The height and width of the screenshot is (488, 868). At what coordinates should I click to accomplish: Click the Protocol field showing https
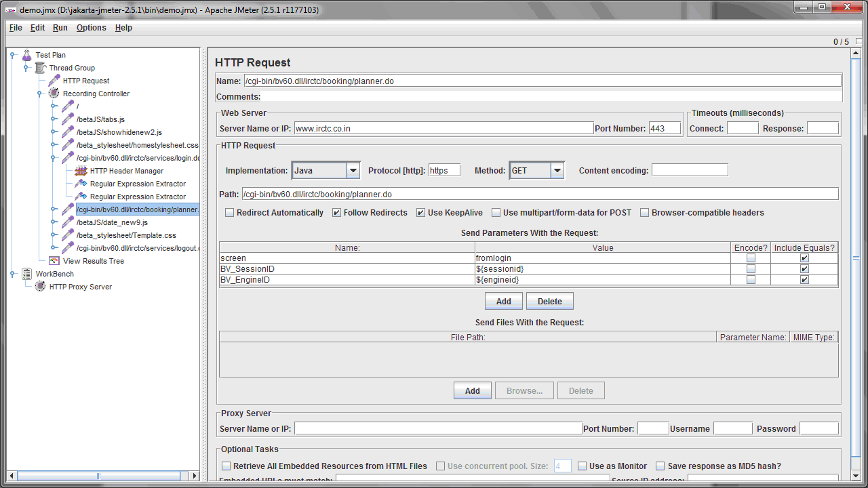pyautogui.click(x=444, y=170)
